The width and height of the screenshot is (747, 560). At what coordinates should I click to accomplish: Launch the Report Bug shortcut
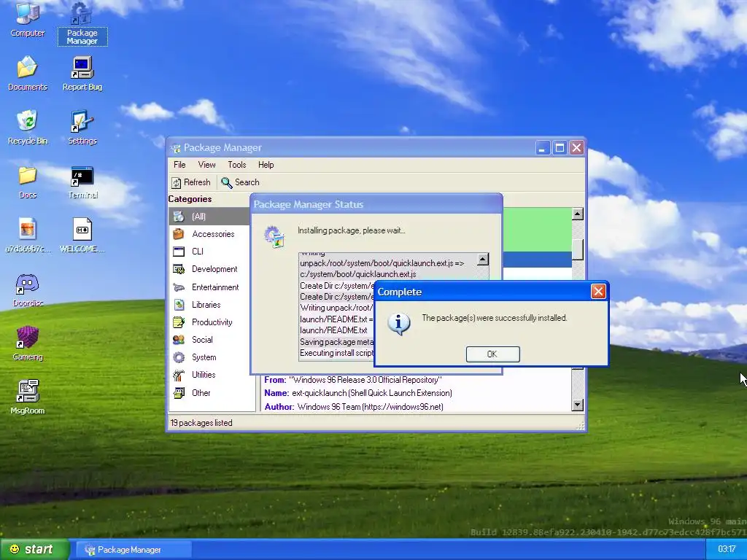pos(82,74)
